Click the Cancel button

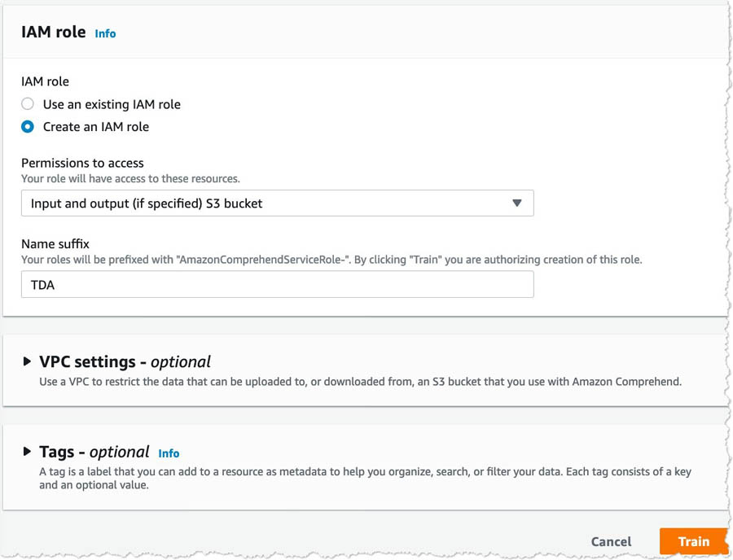(611, 542)
